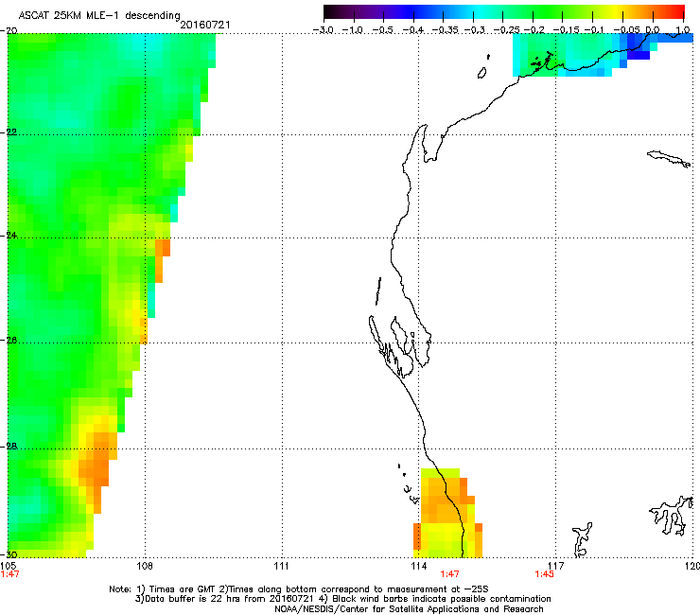Click the longitude label 114
700x615 pixels.
tap(418, 566)
